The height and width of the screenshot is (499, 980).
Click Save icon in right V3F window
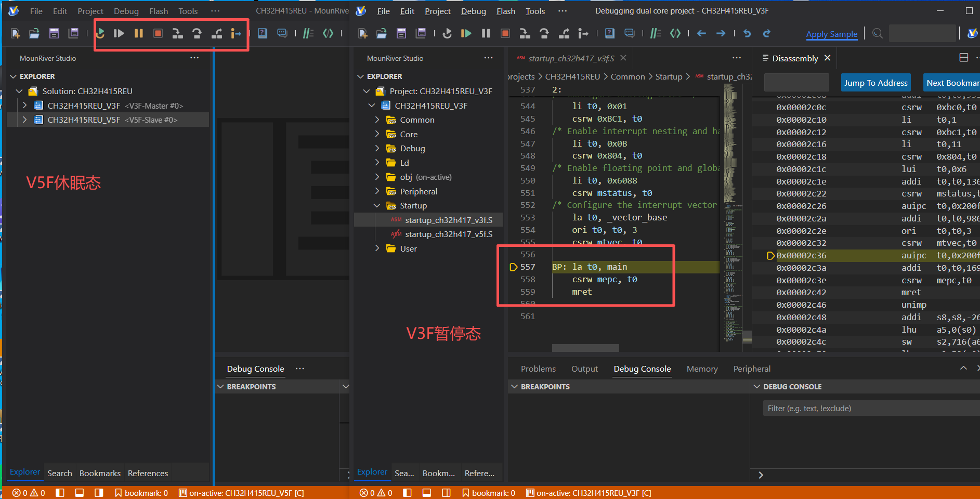coord(401,33)
